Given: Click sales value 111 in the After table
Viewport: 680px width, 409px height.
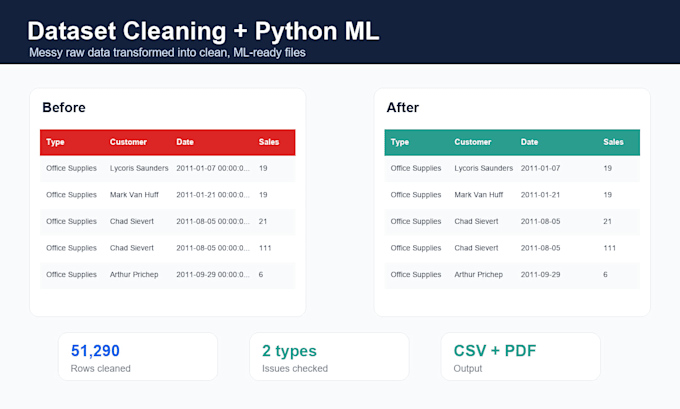Looking at the screenshot, I should click(x=609, y=248).
